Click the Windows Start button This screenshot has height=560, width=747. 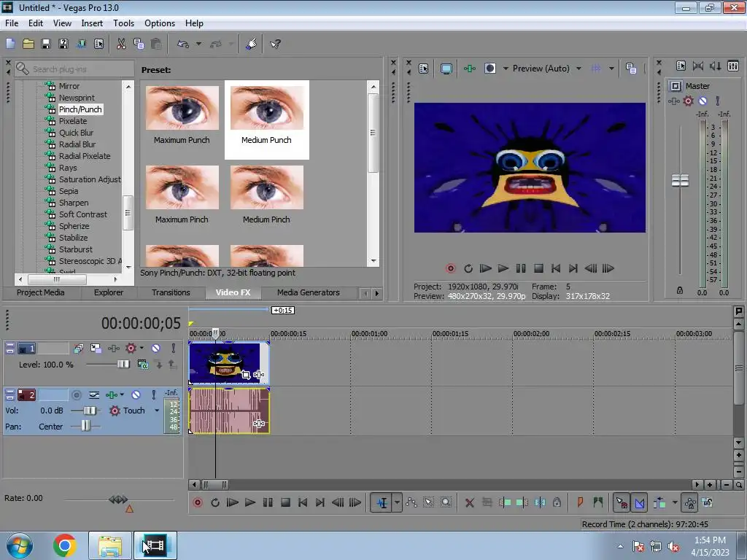[19, 545]
